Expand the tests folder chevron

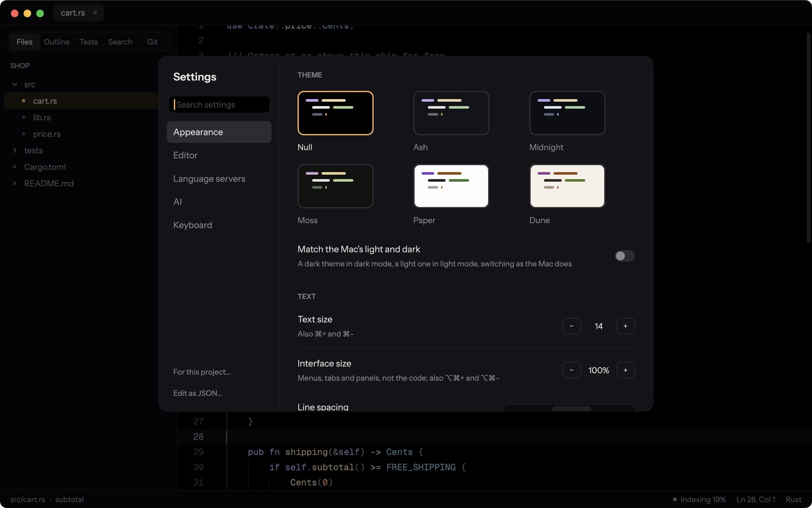coord(15,150)
